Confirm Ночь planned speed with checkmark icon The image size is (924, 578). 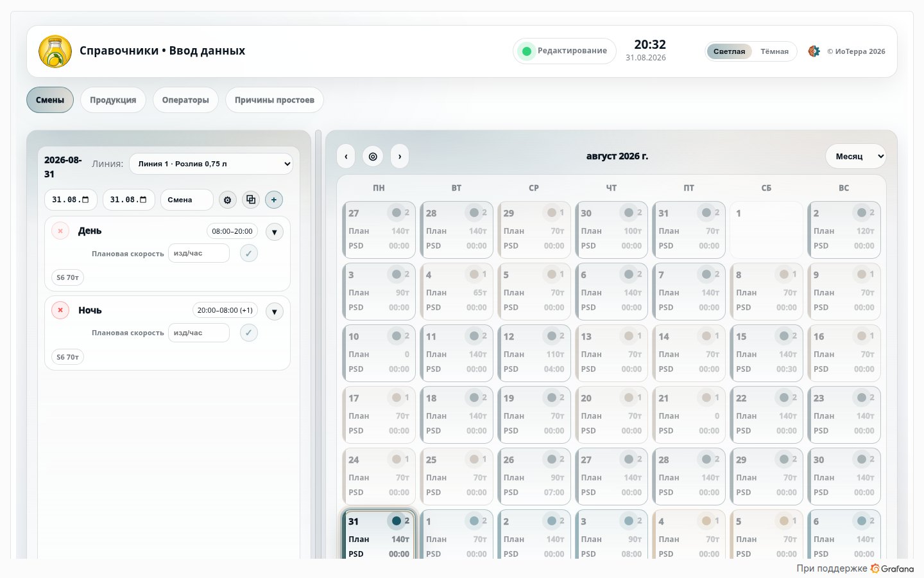click(x=249, y=333)
